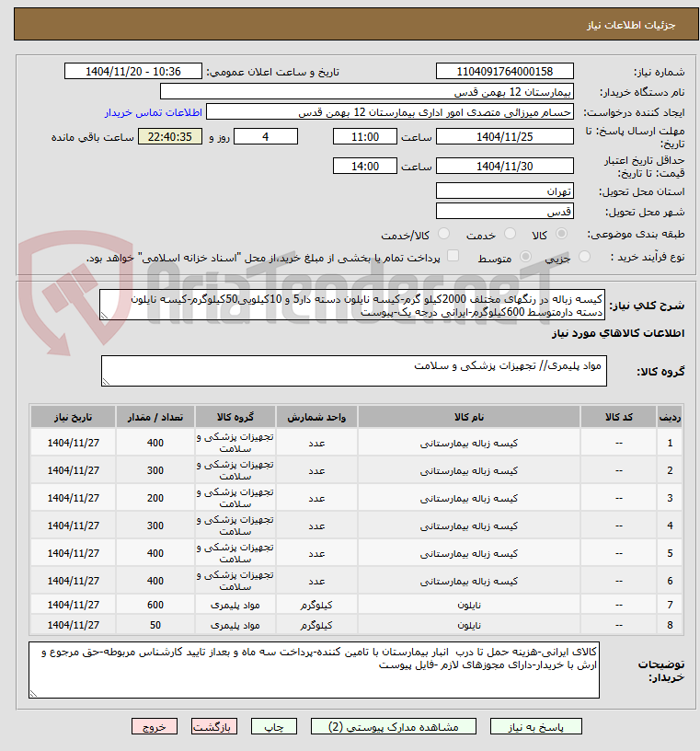Click the ایجاد کننده درخواست field
Image resolution: width=700 pixels, height=751 pixels.
click(390, 112)
